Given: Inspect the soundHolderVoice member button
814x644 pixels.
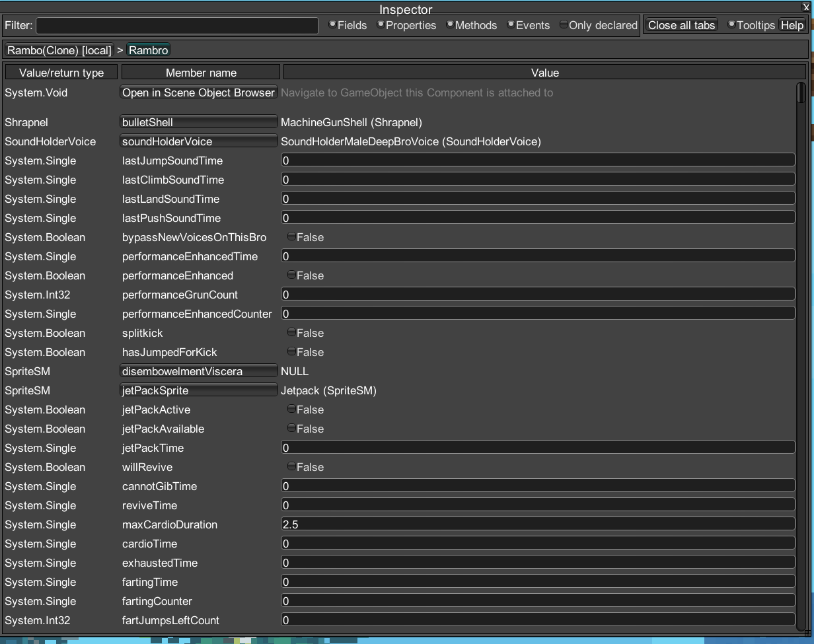Looking at the screenshot, I should (x=198, y=141).
